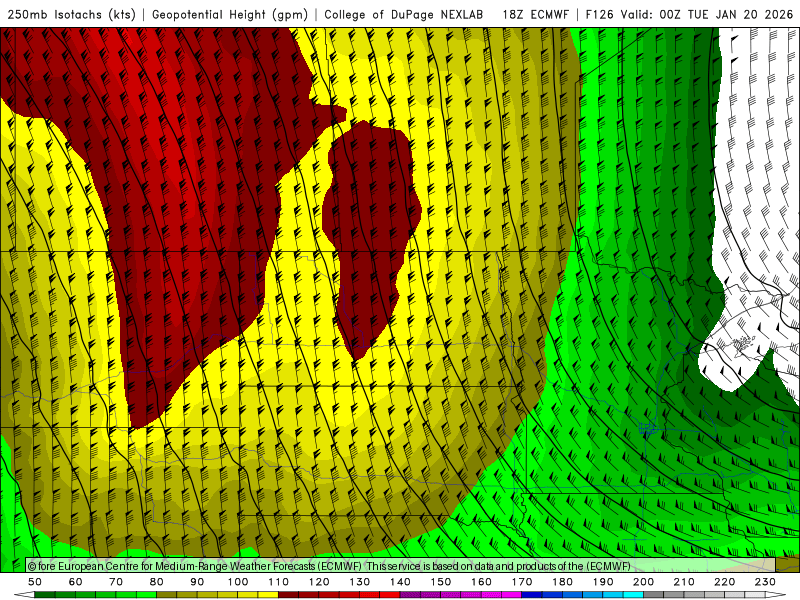Click the color scale label "190"

coord(603,582)
